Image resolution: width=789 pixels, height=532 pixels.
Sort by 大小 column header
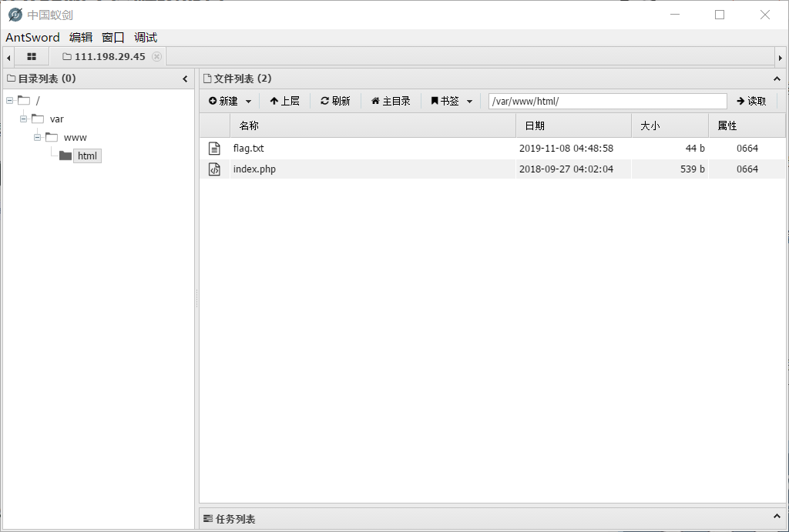point(670,125)
